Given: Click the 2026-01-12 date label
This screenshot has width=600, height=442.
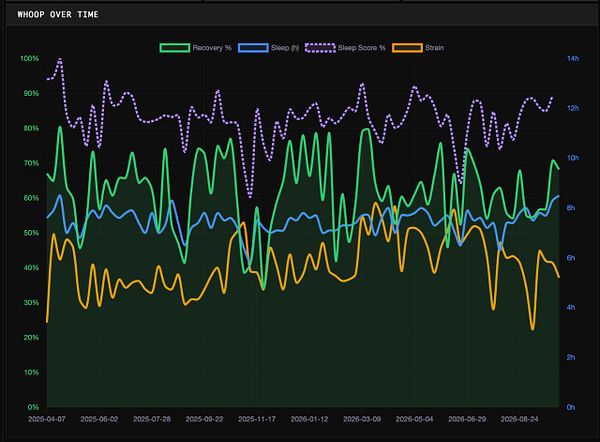Looking at the screenshot, I should [309, 419].
